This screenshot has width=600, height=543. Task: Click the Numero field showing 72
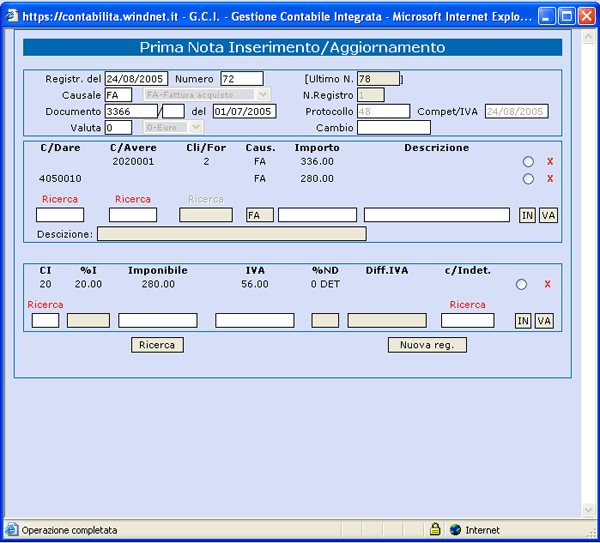(x=242, y=79)
